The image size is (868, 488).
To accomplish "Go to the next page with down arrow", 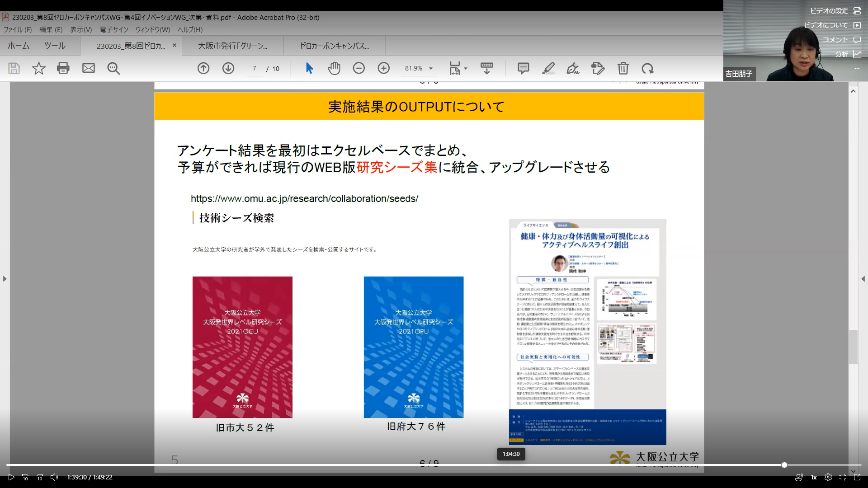I will (228, 68).
